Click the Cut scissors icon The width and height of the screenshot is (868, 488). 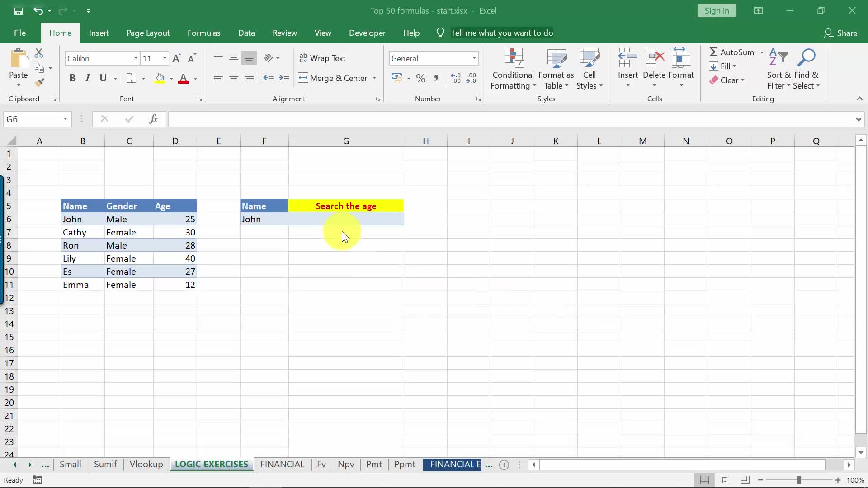[39, 53]
